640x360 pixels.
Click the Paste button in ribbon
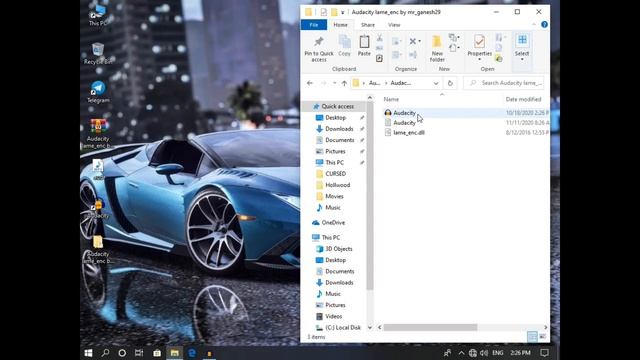(x=364, y=45)
